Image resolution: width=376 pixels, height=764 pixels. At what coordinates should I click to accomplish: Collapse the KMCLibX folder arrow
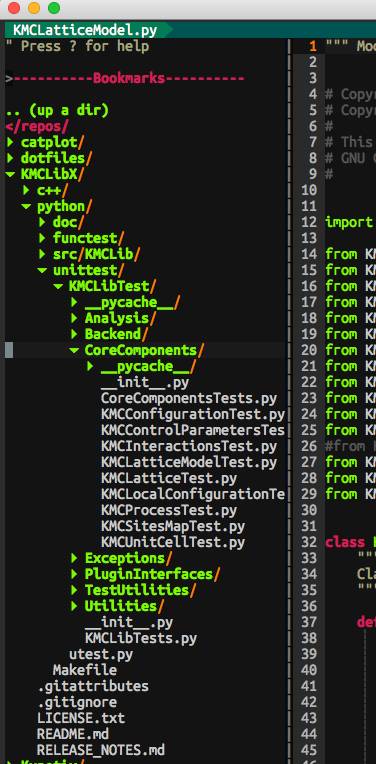10,174
